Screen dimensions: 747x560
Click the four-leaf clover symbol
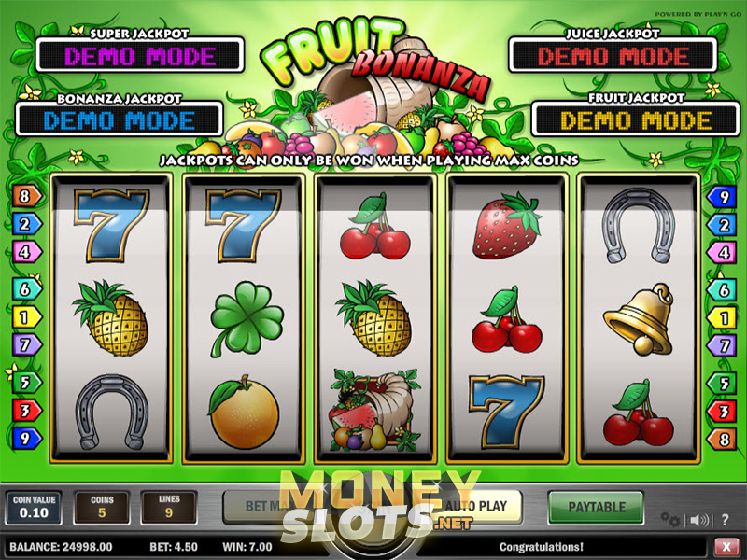click(247, 318)
